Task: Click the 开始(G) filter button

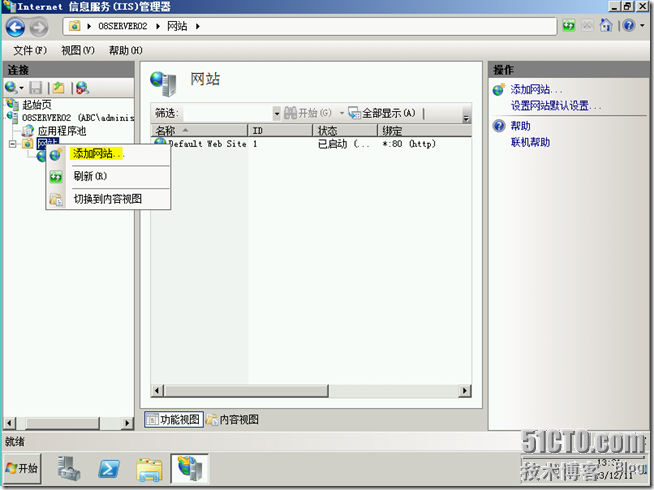Action: pyautogui.click(x=308, y=113)
